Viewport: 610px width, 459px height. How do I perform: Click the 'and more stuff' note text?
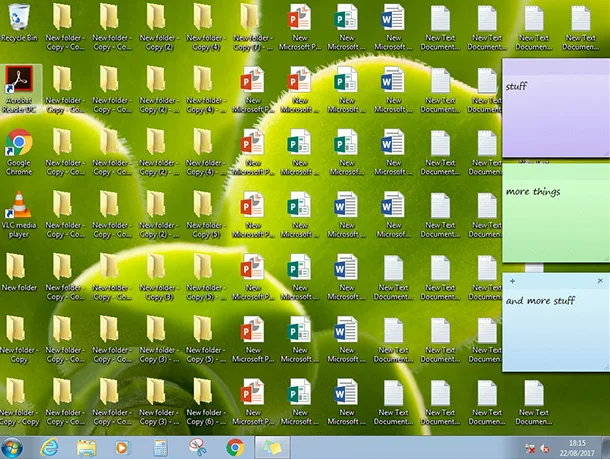point(540,301)
